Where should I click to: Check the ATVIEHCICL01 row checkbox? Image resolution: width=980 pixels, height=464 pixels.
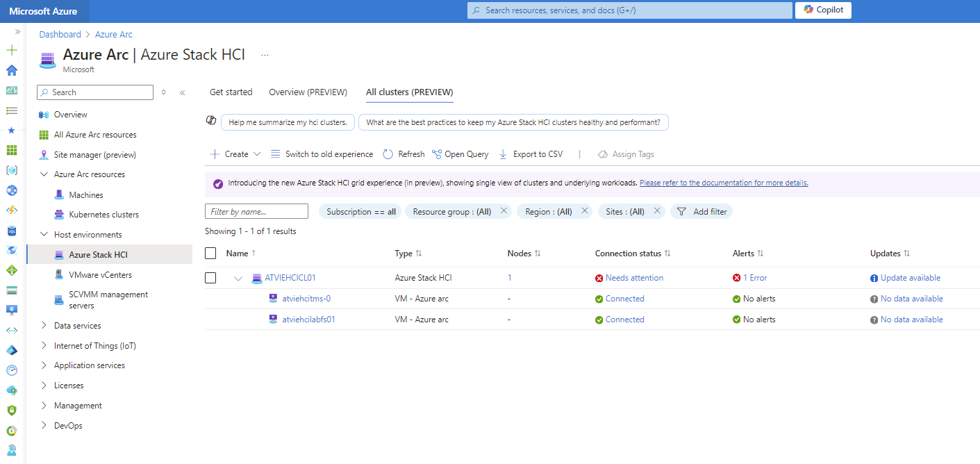pyautogui.click(x=210, y=278)
